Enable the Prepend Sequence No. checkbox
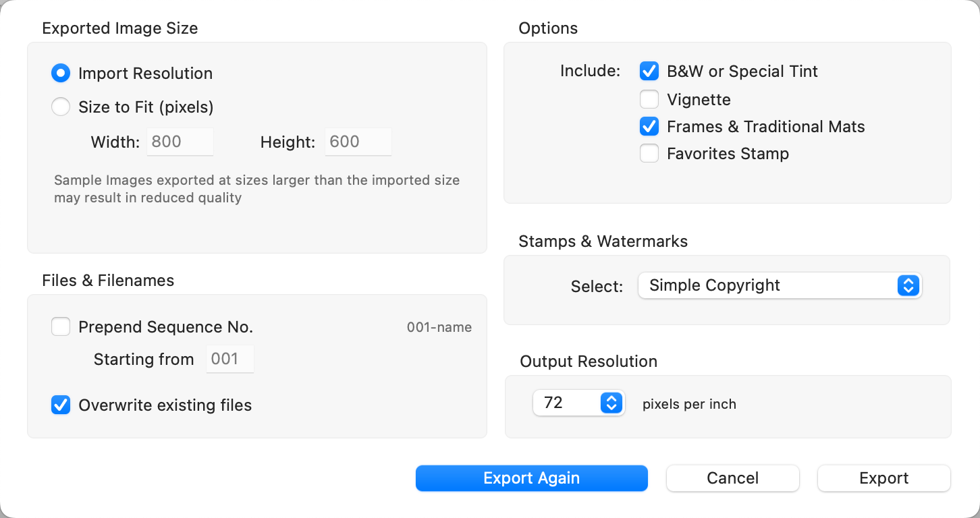The width and height of the screenshot is (980, 518). 61,327
